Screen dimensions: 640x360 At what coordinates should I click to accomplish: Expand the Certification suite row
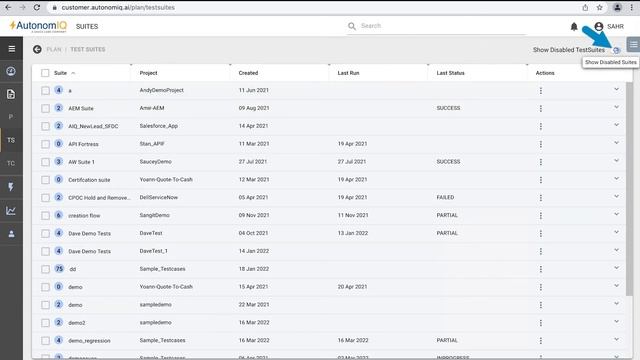pos(616,178)
